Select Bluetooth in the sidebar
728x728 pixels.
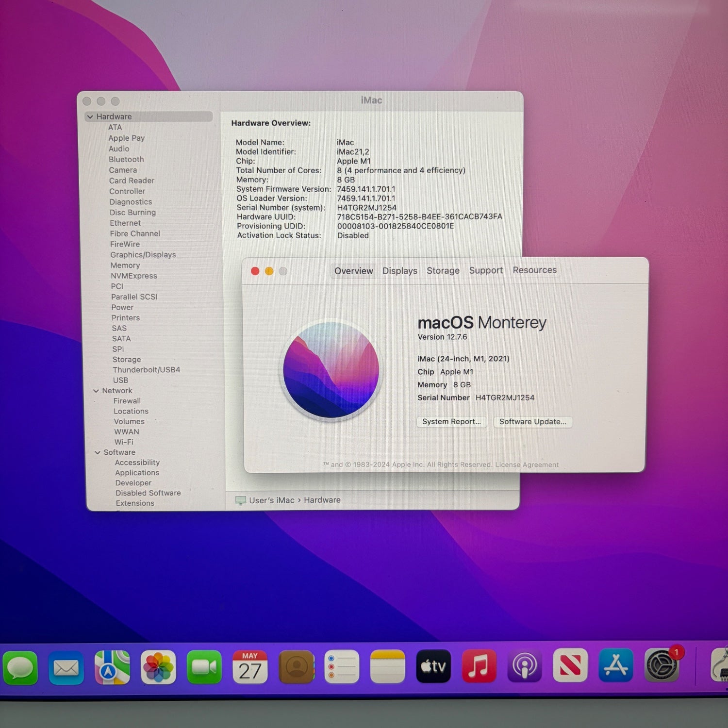pos(126,159)
